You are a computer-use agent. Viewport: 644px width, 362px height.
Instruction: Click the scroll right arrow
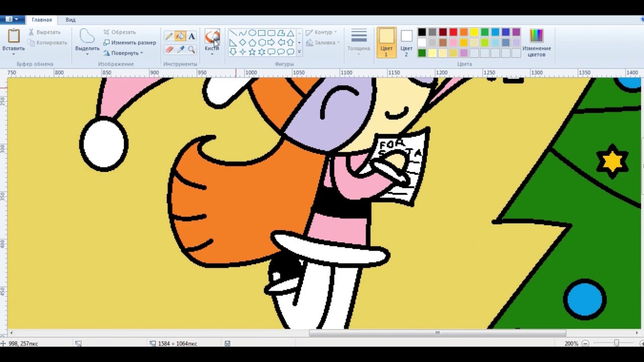point(637,333)
